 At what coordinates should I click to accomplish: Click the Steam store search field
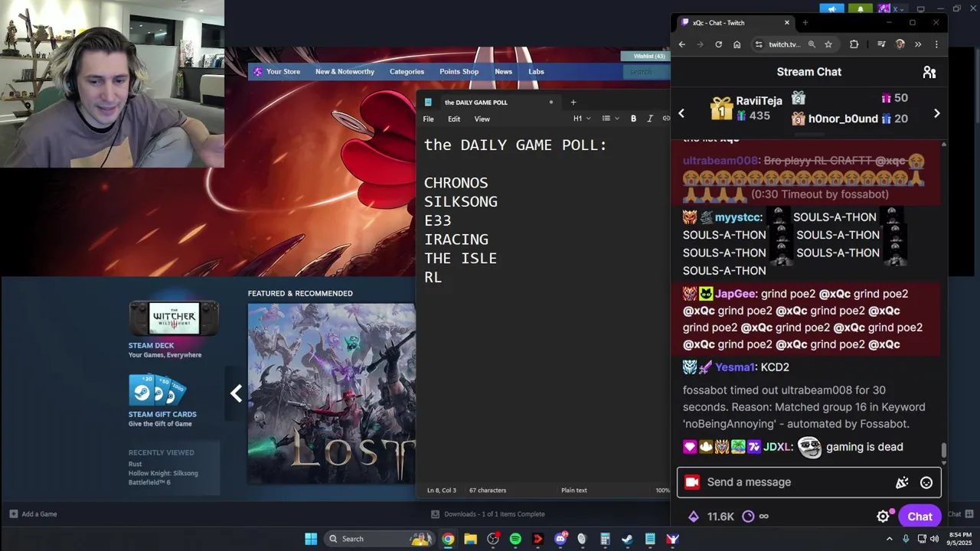[646, 72]
